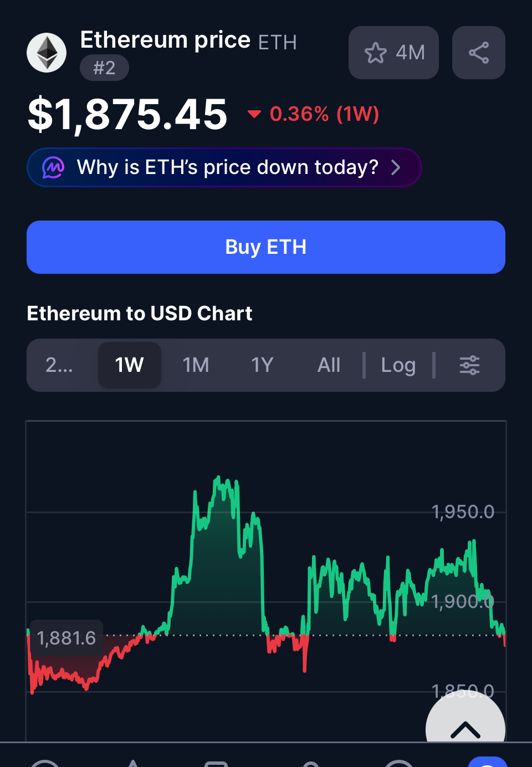Click the 1,881.6 baseline price label
Image resolution: width=532 pixels, height=767 pixels.
[66, 638]
